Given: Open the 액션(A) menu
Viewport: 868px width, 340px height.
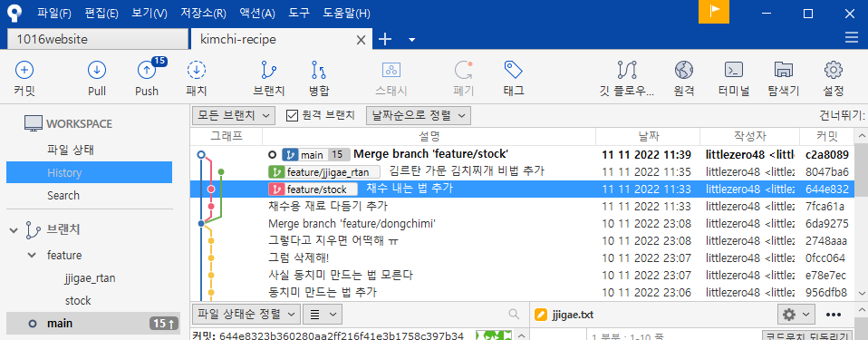Looking at the screenshot, I should [x=257, y=14].
